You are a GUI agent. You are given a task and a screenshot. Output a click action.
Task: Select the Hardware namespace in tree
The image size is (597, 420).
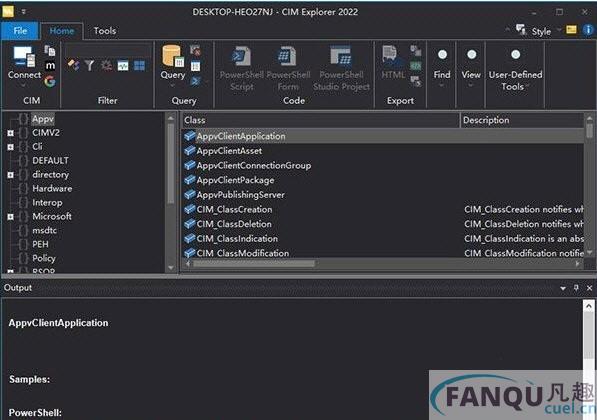click(x=52, y=188)
